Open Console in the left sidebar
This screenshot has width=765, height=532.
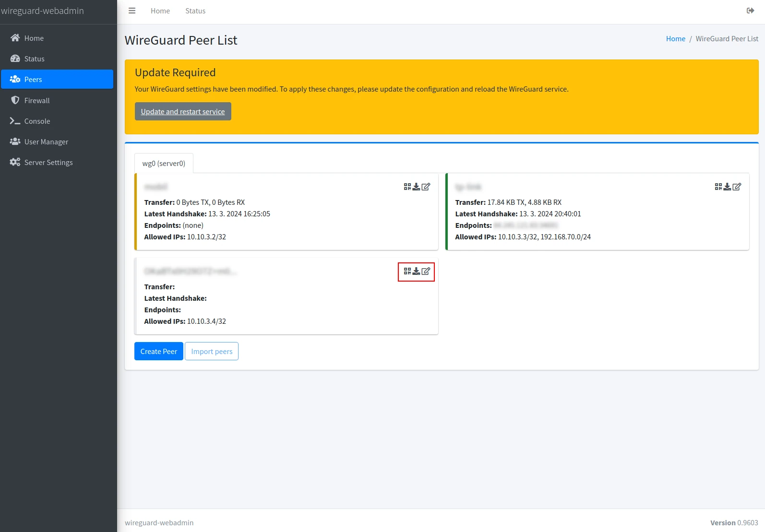[57, 121]
